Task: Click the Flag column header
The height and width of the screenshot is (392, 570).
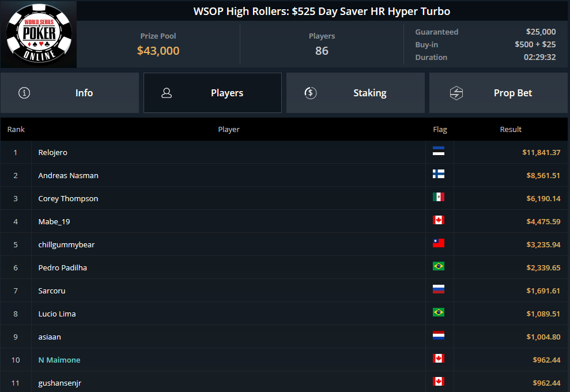Action: coord(440,130)
